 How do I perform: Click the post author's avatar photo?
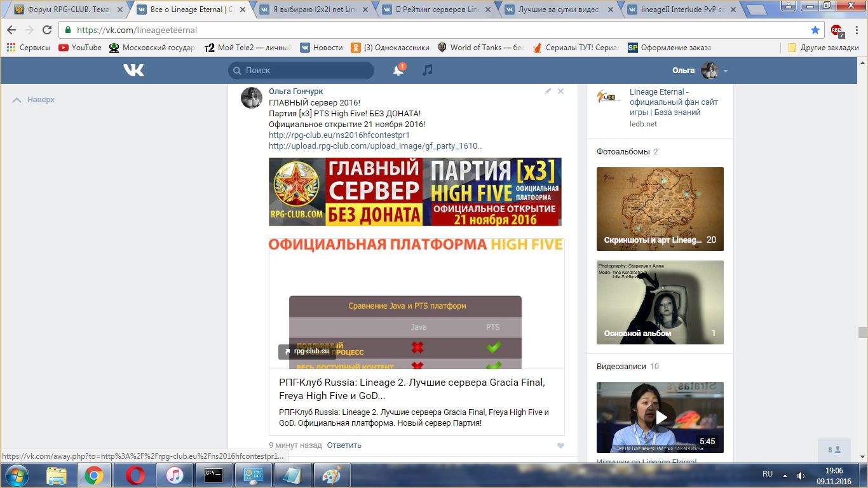tap(252, 98)
